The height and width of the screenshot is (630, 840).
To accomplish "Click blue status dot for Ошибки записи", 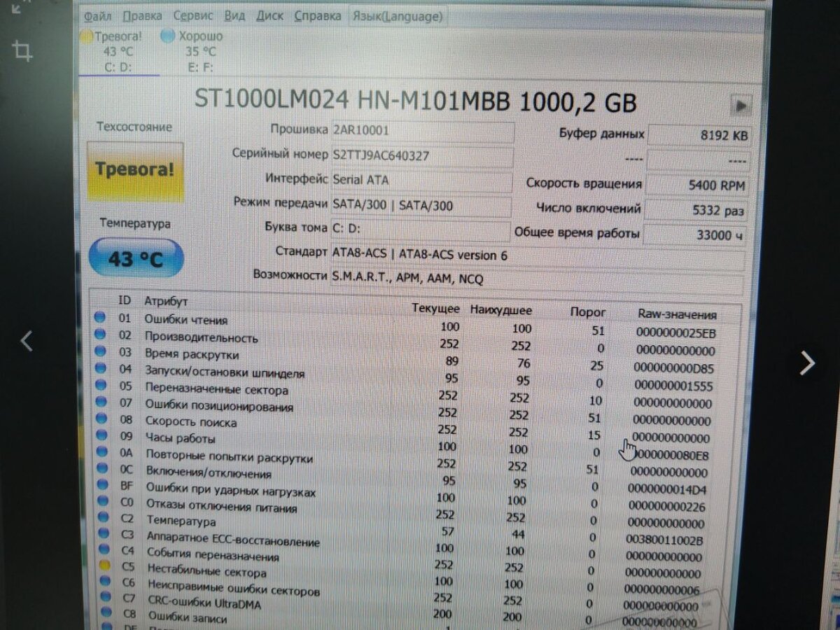I will click(106, 612).
